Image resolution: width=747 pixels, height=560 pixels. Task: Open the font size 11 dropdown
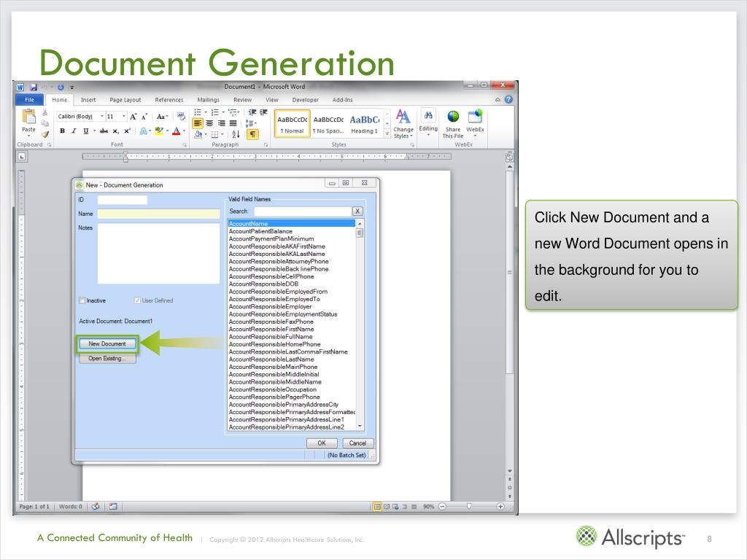(x=124, y=116)
